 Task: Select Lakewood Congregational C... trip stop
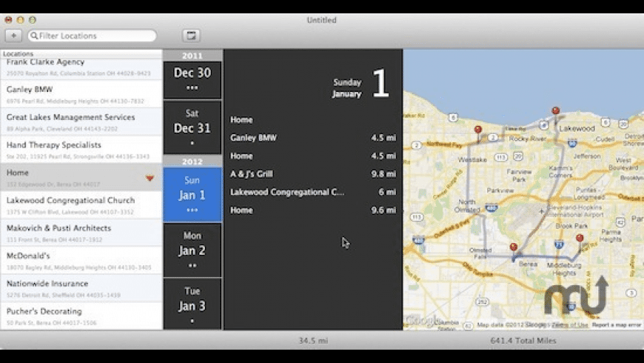click(313, 192)
